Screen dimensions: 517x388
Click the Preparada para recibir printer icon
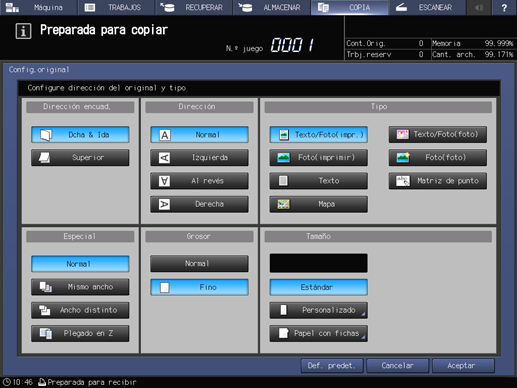point(42,382)
